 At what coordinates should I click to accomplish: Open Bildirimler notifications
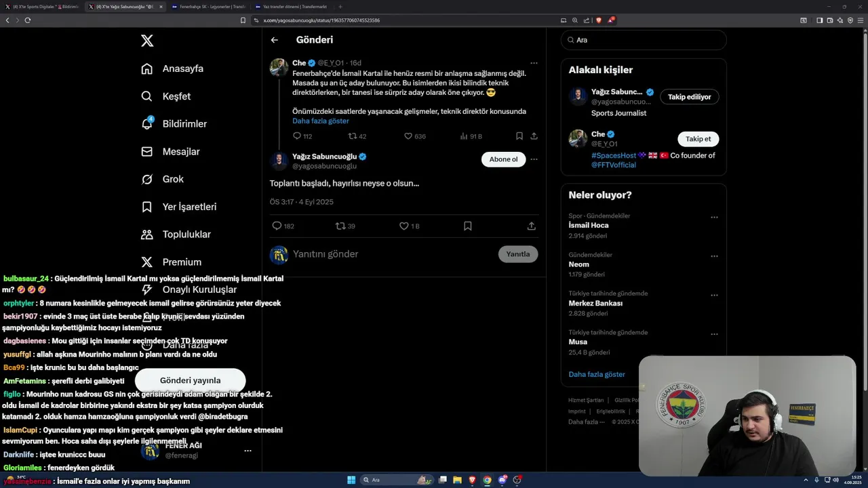[174, 124]
